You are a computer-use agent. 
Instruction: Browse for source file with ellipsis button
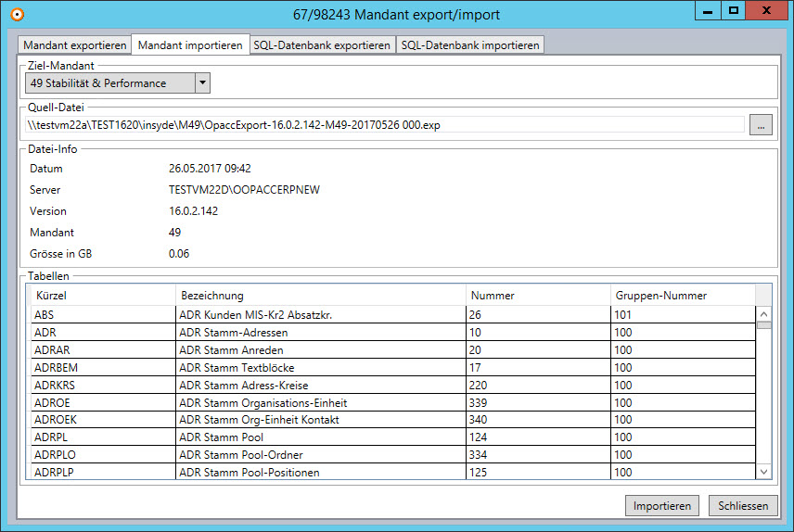click(x=761, y=124)
